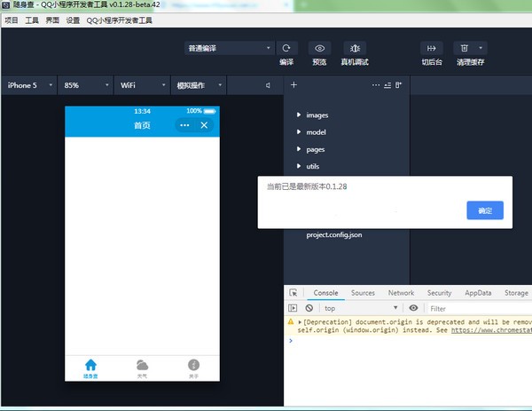Open 真机调试 remote debug icon
Viewport: 532px width, 411px height.
click(x=355, y=48)
